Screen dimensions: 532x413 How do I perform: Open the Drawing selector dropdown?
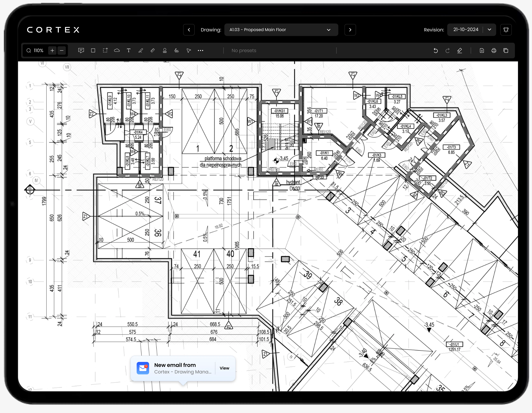click(281, 30)
